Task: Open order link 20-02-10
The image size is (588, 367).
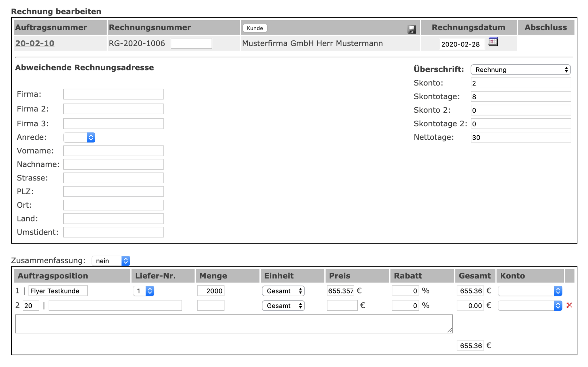Action: (35, 44)
